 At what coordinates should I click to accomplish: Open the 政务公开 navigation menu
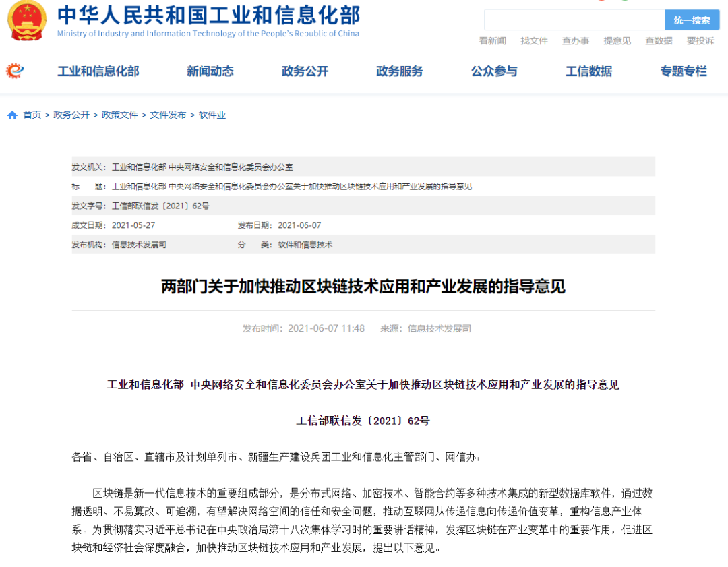coord(304,70)
